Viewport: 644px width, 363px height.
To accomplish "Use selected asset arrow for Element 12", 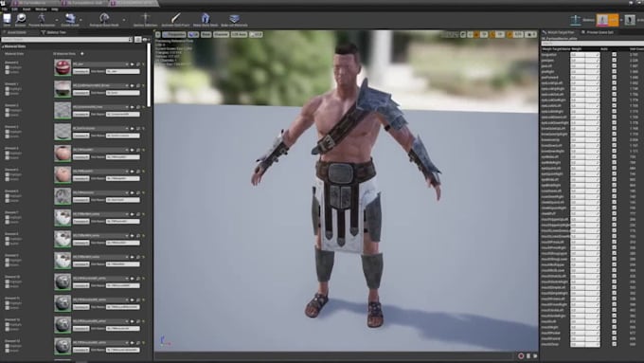I will coord(133,321).
